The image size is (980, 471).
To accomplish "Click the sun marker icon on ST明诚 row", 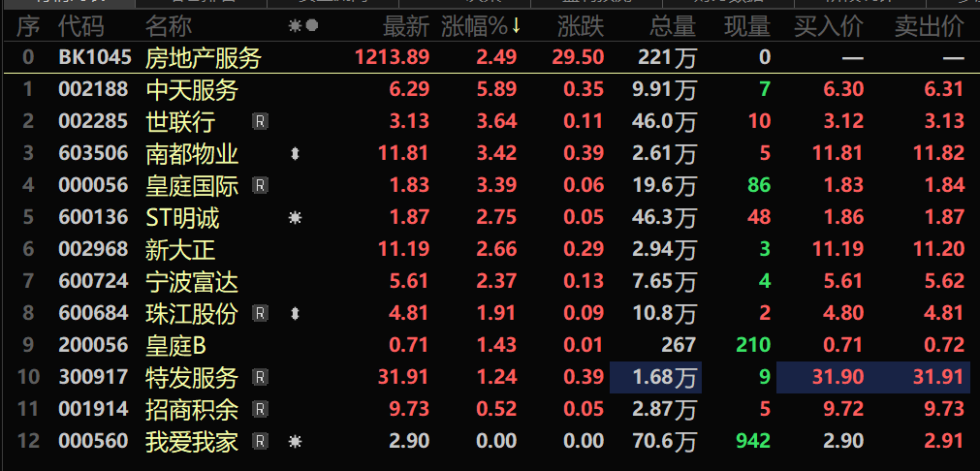I will click(x=295, y=217).
